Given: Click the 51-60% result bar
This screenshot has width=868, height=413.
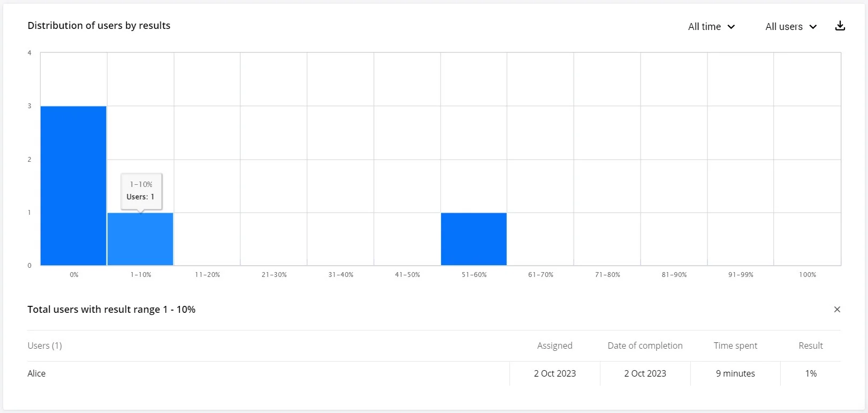Looking at the screenshot, I should (474, 239).
